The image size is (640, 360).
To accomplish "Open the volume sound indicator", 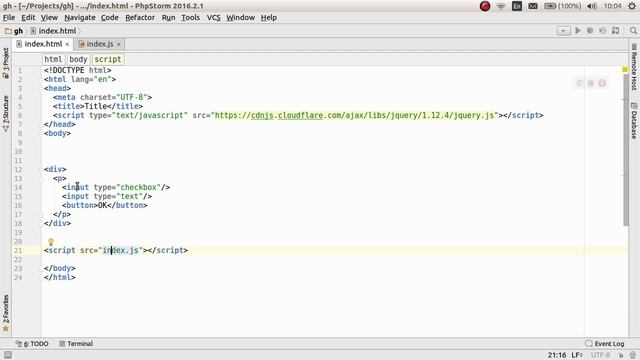I will click(592, 6).
